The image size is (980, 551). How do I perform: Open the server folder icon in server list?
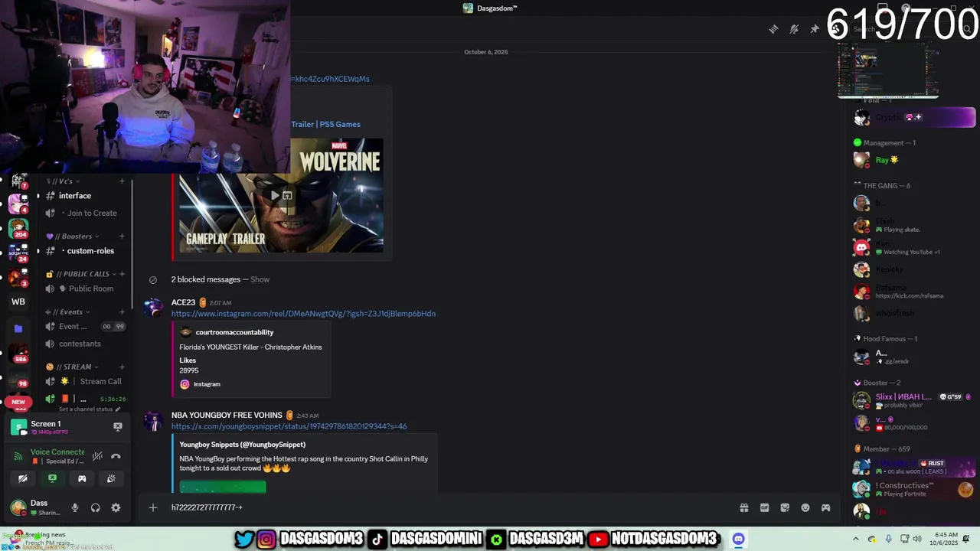18,328
